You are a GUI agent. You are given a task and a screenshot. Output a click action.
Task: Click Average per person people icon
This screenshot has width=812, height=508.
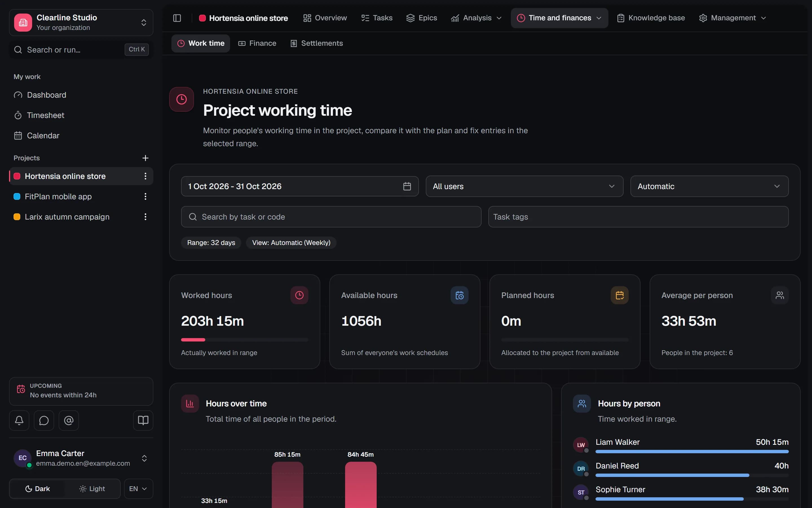pyautogui.click(x=780, y=295)
